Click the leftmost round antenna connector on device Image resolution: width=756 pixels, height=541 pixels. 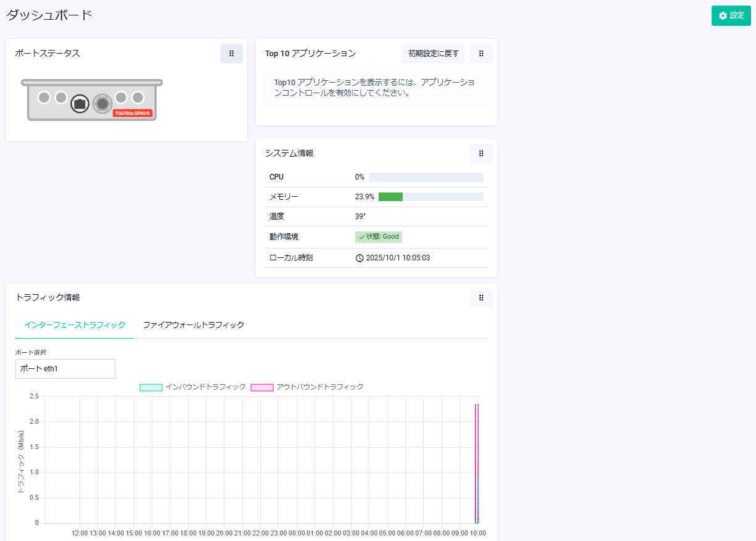pyautogui.click(x=44, y=97)
